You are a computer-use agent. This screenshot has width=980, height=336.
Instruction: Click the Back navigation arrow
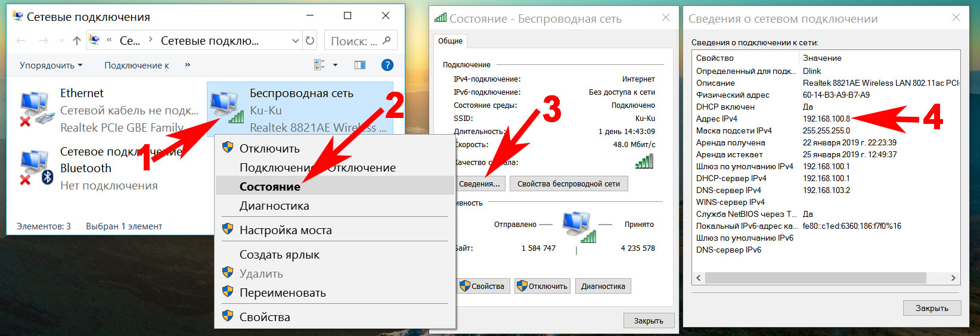(x=21, y=41)
